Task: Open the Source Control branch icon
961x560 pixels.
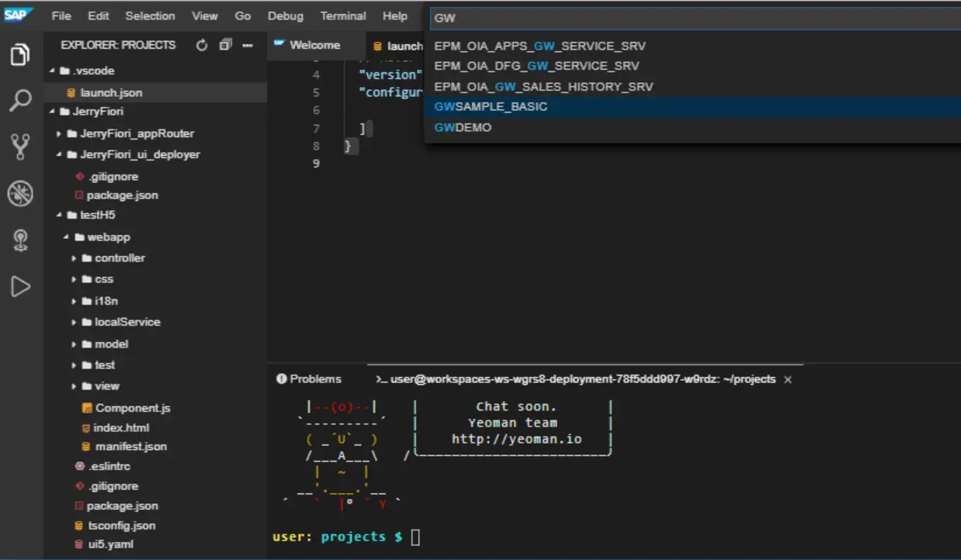Action: point(20,147)
